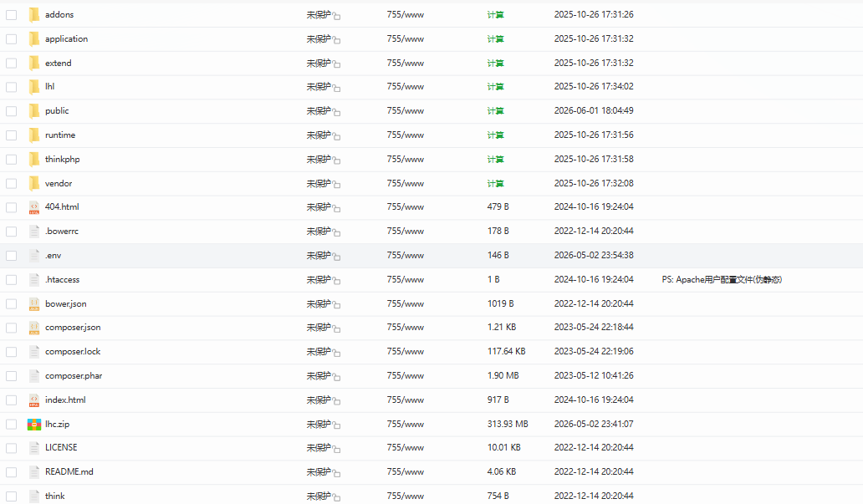Click the application folder icon
Viewport: 863px width, 504px height.
coord(34,39)
